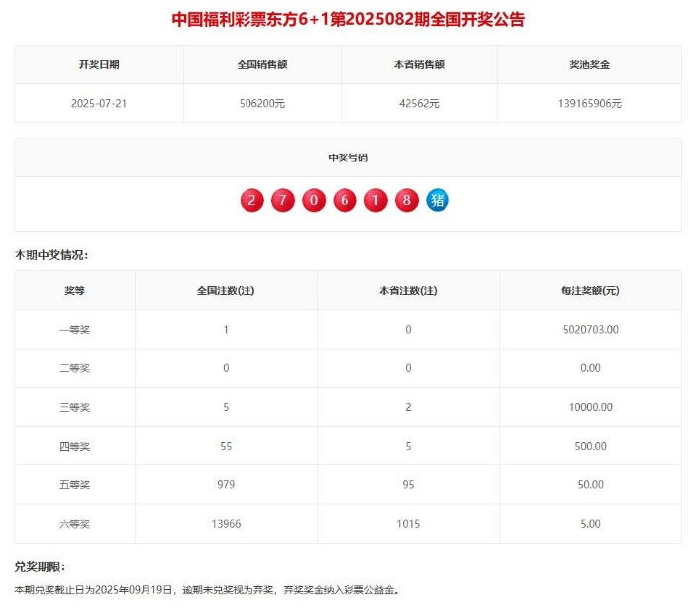Select province count 0 in 一等奖 row
The width and height of the screenshot is (693, 616).
[x=408, y=330]
